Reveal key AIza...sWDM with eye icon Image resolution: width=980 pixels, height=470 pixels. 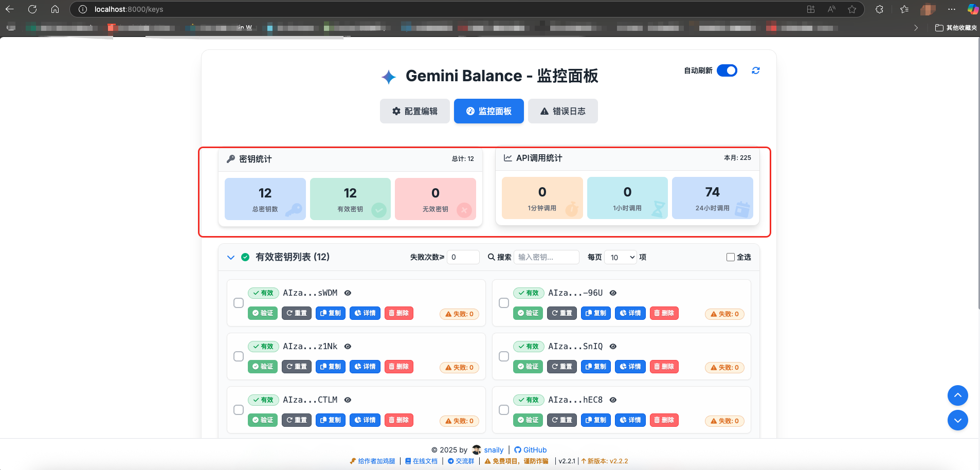348,293
